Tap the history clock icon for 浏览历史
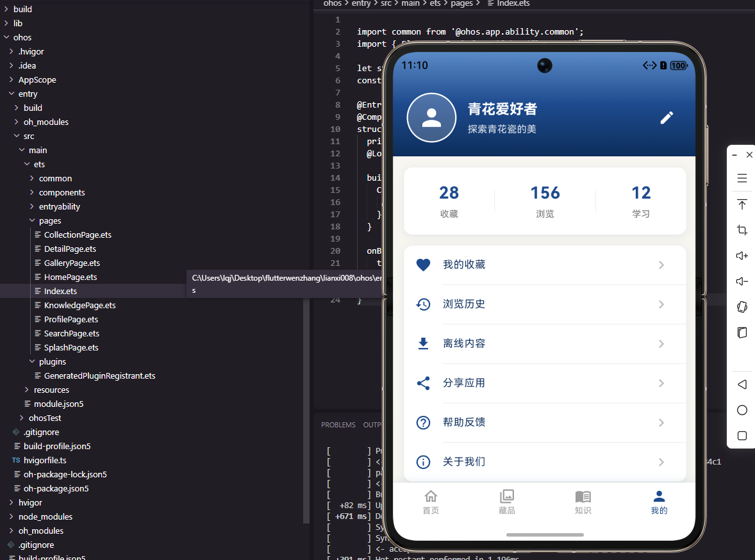The width and height of the screenshot is (755, 560). (423, 304)
